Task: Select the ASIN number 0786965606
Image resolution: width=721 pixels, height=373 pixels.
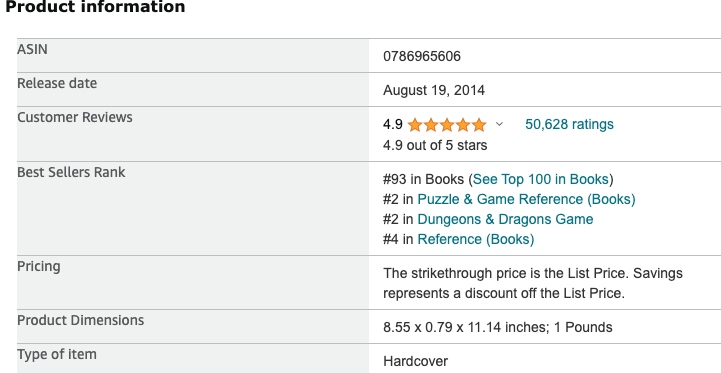Action: pos(422,56)
